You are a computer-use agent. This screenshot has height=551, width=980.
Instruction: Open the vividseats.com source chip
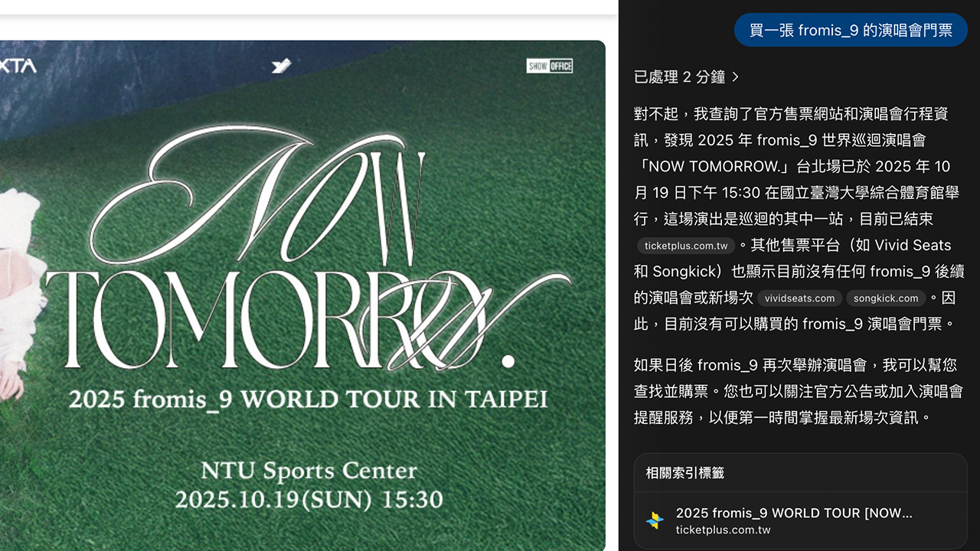coord(799,298)
